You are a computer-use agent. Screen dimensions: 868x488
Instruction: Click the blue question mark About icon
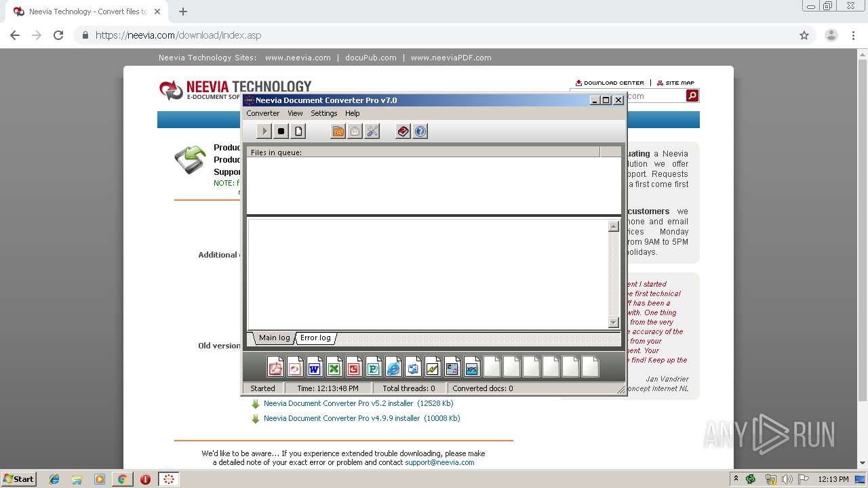point(420,131)
